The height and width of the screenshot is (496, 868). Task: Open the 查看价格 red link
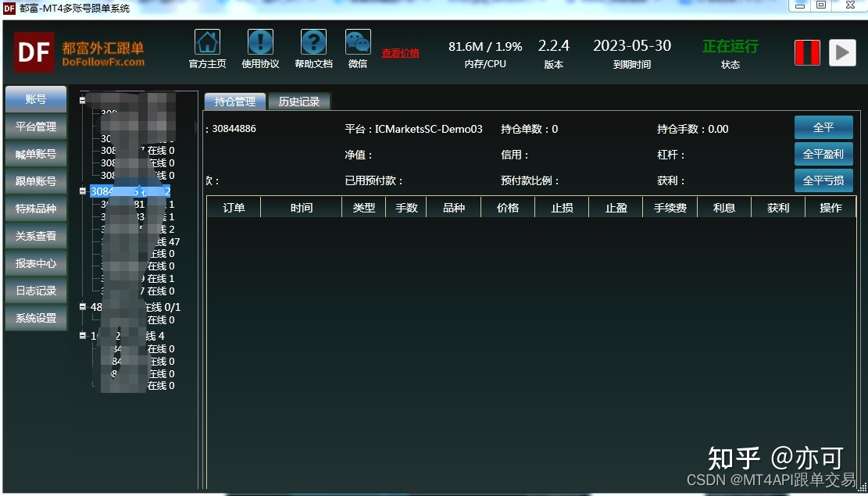(x=400, y=53)
